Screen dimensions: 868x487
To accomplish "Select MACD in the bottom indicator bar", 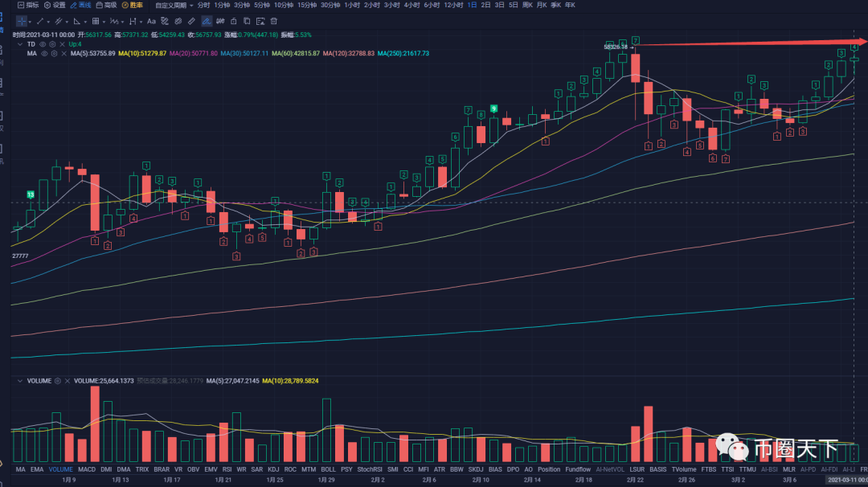I will click(x=87, y=469).
